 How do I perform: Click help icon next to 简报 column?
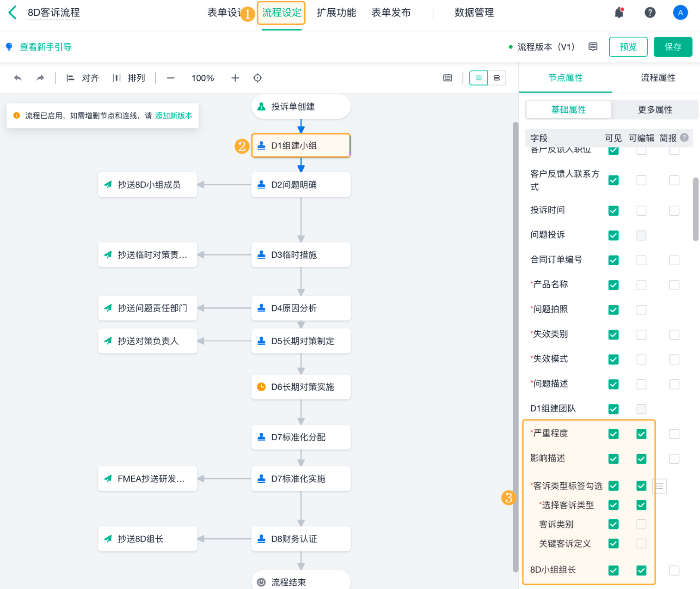(684, 138)
